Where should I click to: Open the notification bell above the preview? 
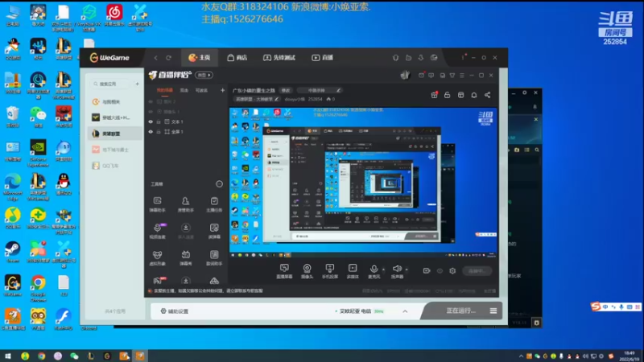474,95
